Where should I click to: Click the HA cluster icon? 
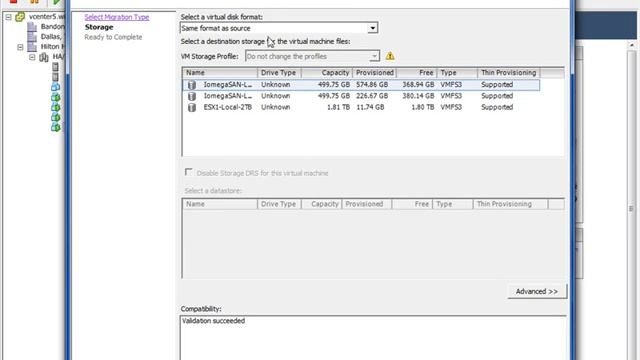click(x=44, y=57)
